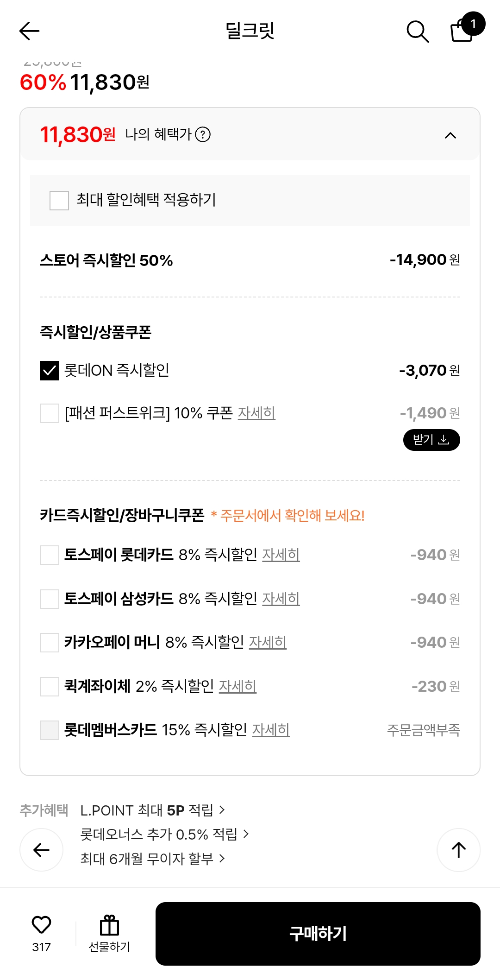Check the 카카오페이 머니 8% discount box

click(50, 642)
